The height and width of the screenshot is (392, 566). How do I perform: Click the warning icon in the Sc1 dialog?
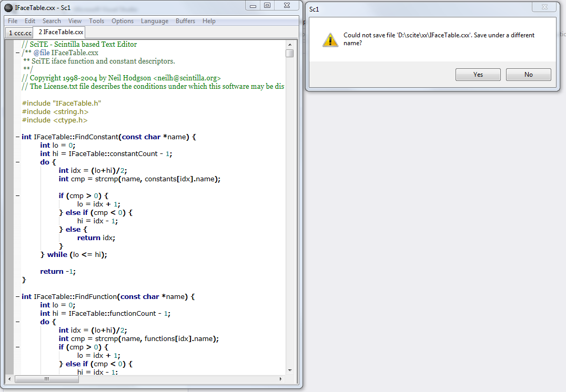tap(330, 39)
